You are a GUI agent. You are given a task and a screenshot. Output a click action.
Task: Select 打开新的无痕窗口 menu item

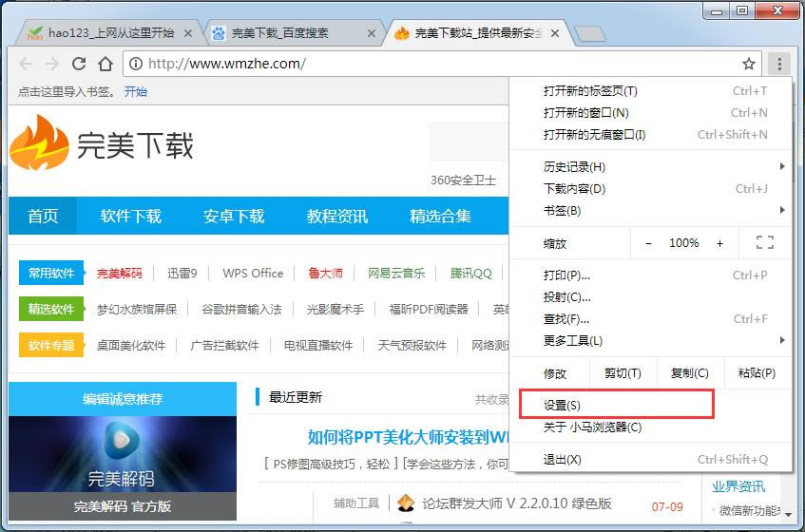click(594, 134)
